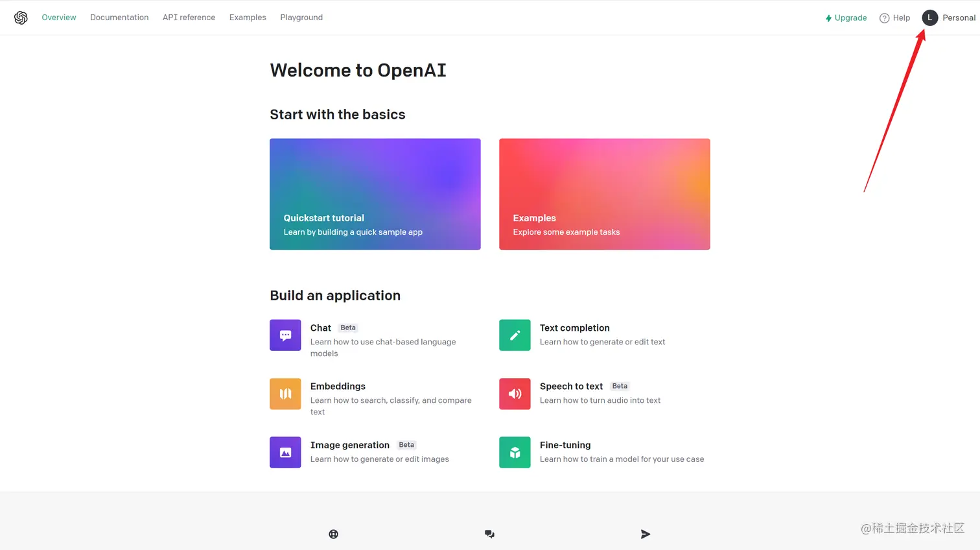Image resolution: width=980 pixels, height=550 pixels.
Task: Click 'Learn how to use chat-based language models'
Action: (383, 348)
